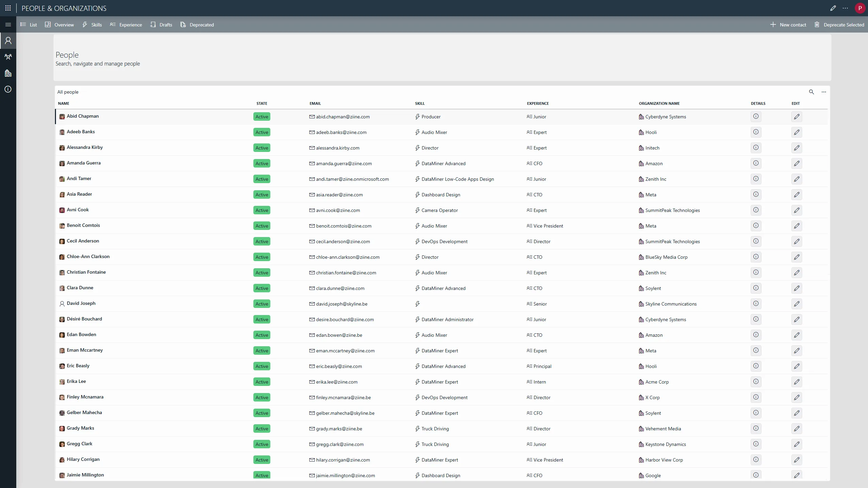Click the X Corp organization cell

tap(653, 397)
